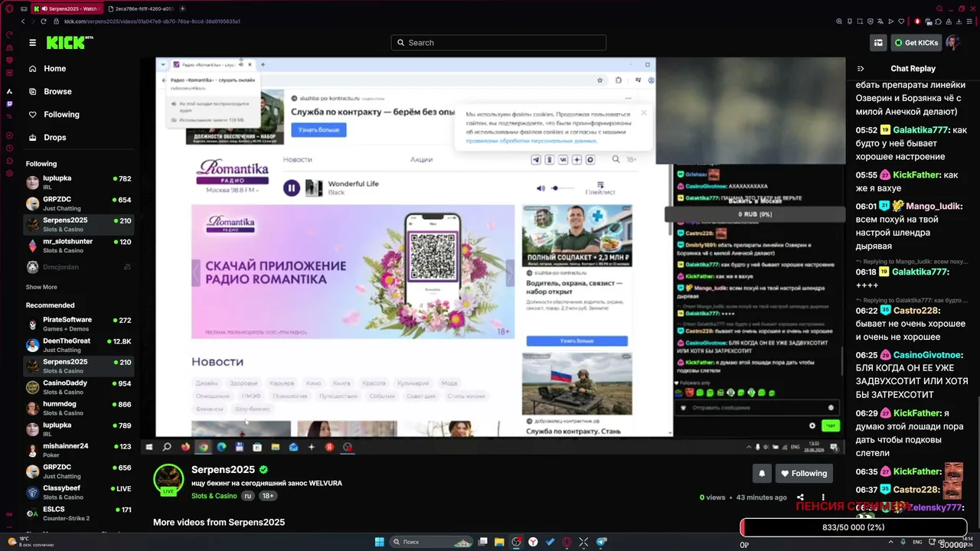Click Узнать больше in the top ad
This screenshot has height=551, width=980.
pos(318,130)
